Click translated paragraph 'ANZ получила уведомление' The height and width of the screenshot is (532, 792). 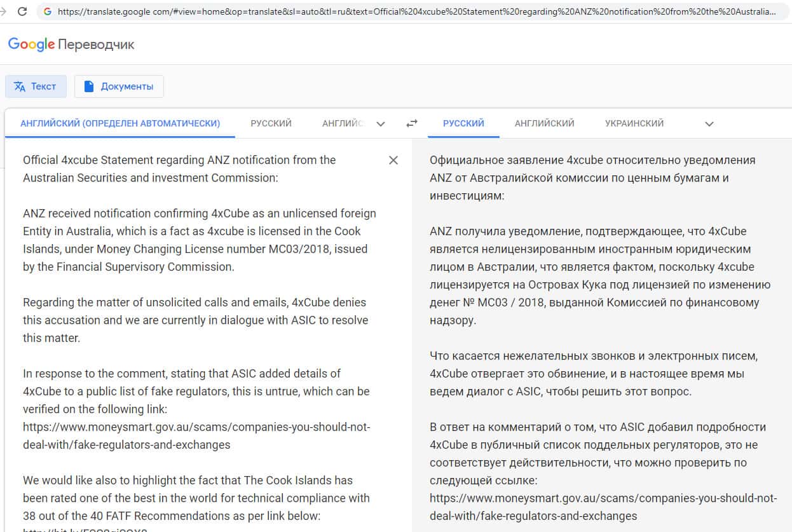coord(600,275)
